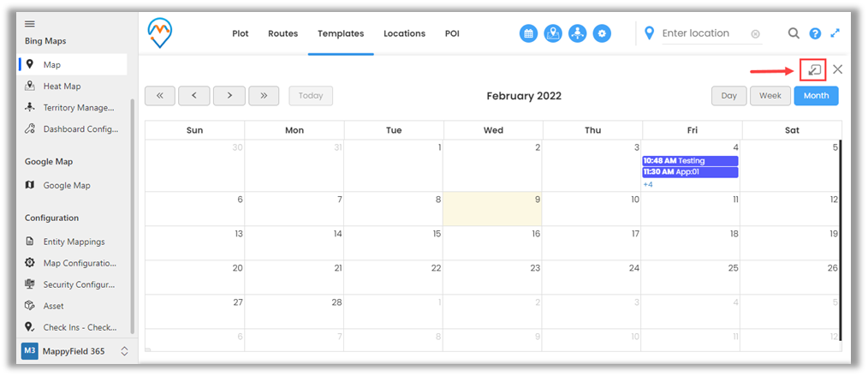Click the full-screen expand arrows icon
Image resolution: width=868 pixels, height=376 pixels.
click(x=835, y=33)
